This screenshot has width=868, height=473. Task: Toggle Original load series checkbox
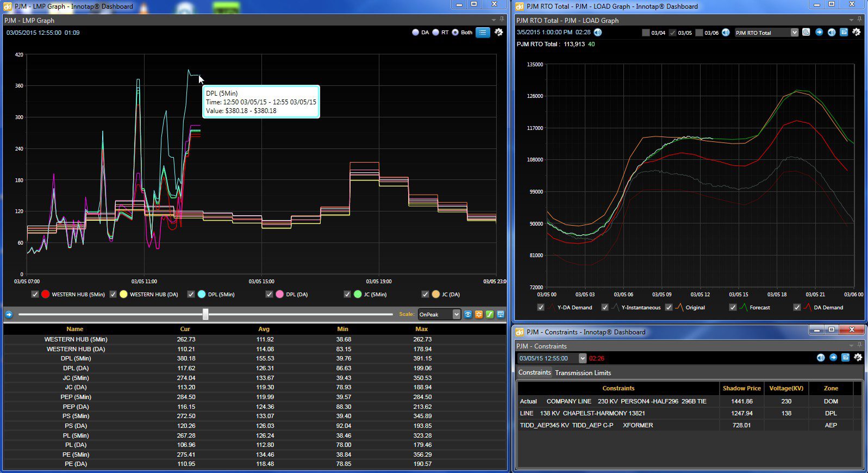[669, 307]
